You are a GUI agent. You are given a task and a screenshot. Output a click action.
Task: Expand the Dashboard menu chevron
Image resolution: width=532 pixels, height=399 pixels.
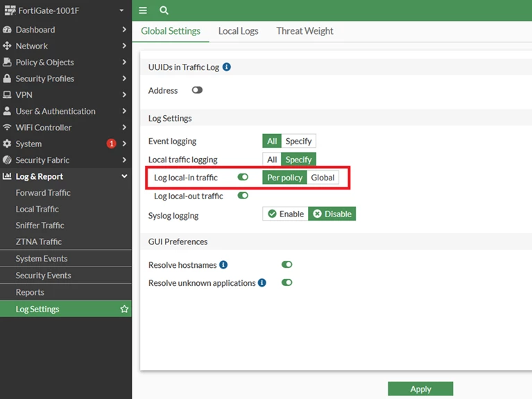(x=124, y=30)
